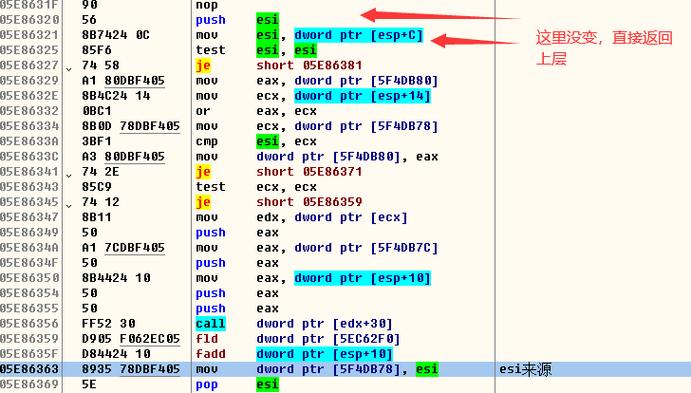Click the esi来源 comment
This screenshot has height=393, width=691.
tap(525, 369)
